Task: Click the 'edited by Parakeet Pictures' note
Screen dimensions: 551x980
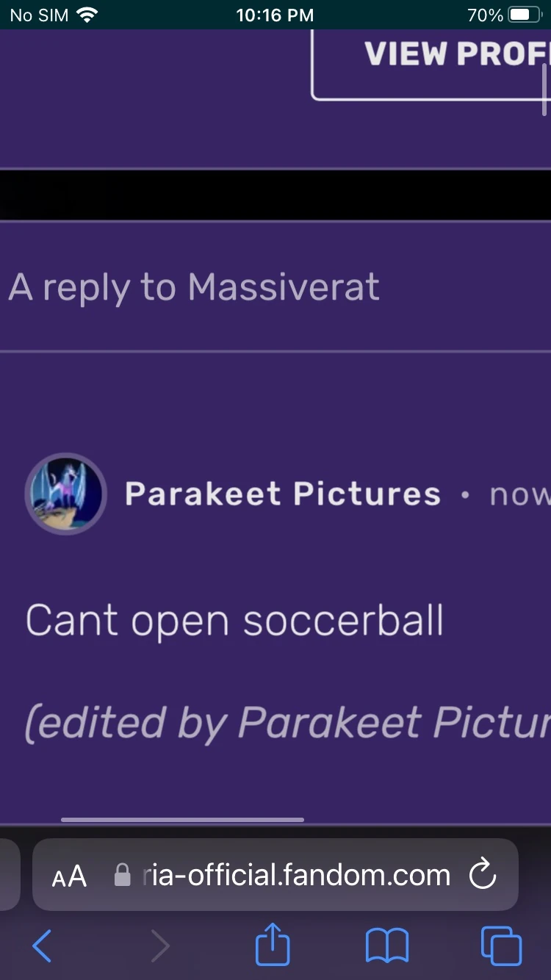Action: pos(288,724)
